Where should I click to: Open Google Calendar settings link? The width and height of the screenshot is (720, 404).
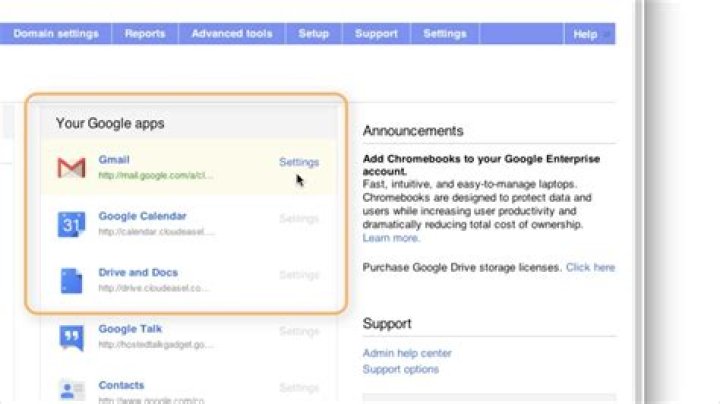[x=299, y=219]
